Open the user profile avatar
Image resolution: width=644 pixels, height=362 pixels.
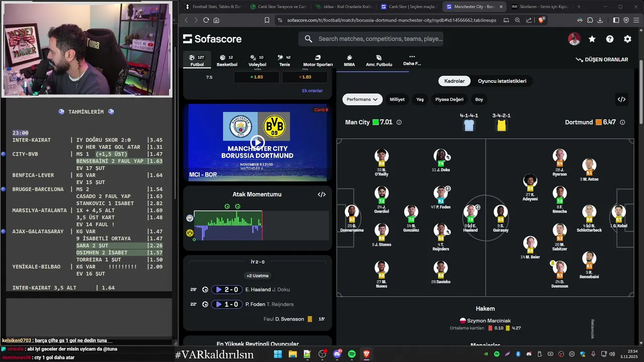574,39
